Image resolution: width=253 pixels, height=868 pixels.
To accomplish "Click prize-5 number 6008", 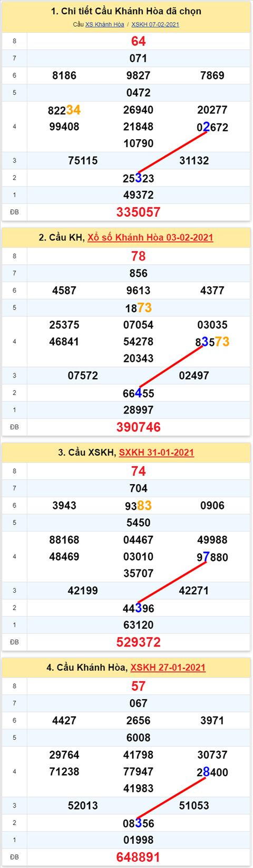I will 138,738.
